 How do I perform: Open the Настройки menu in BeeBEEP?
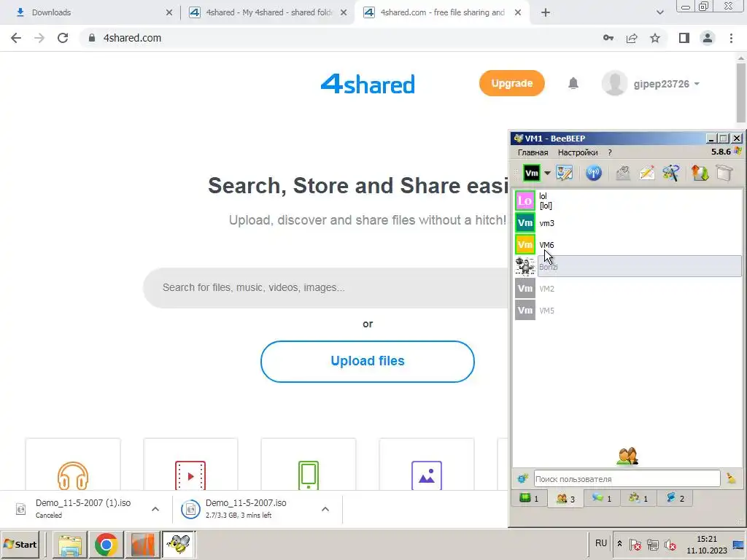click(578, 152)
